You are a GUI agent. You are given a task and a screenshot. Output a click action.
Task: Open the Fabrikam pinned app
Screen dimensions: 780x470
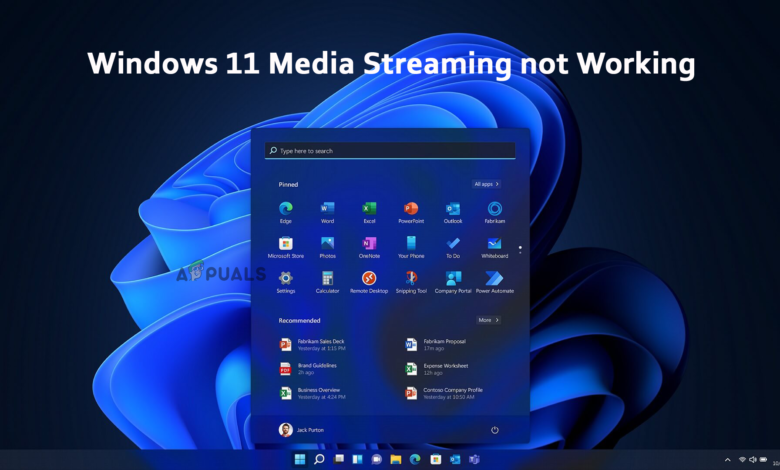[494, 212]
